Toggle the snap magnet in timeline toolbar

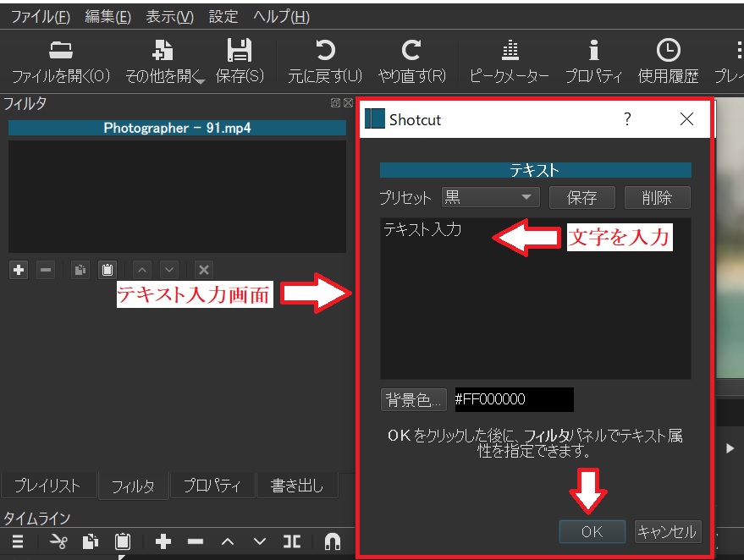[331, 541]
